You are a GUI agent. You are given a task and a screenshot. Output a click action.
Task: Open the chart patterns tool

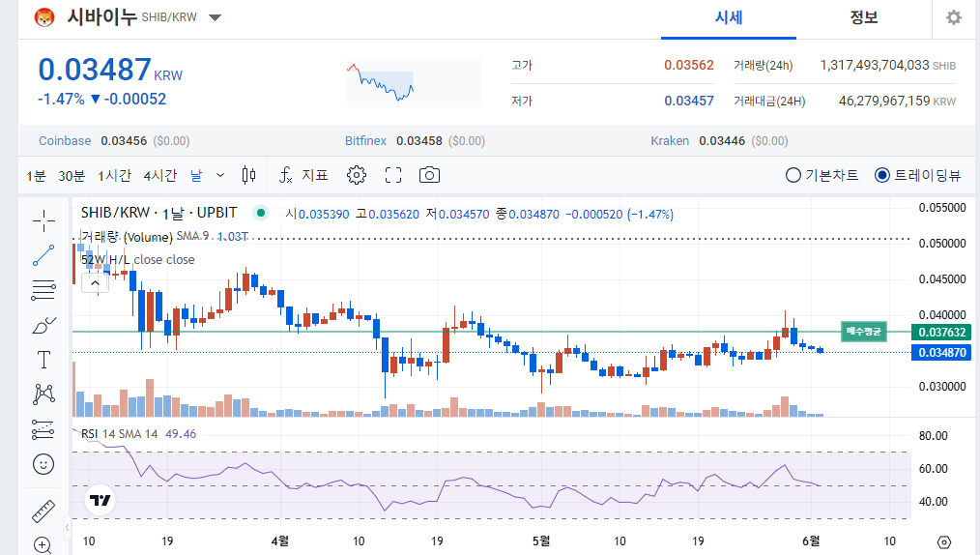pos(43,394)
